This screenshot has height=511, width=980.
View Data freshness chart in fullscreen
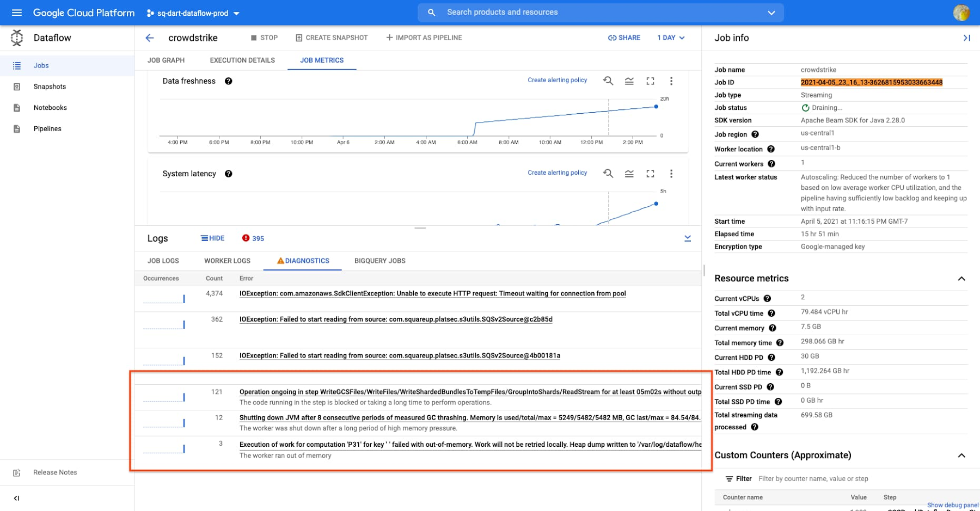point(650,81)
